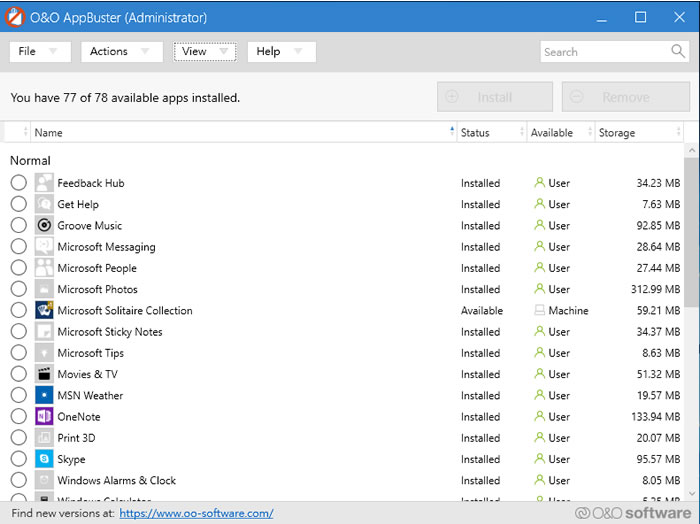Select the Skype radio button
The width and height of the screenshot is (700, 524).
(19, 459)
